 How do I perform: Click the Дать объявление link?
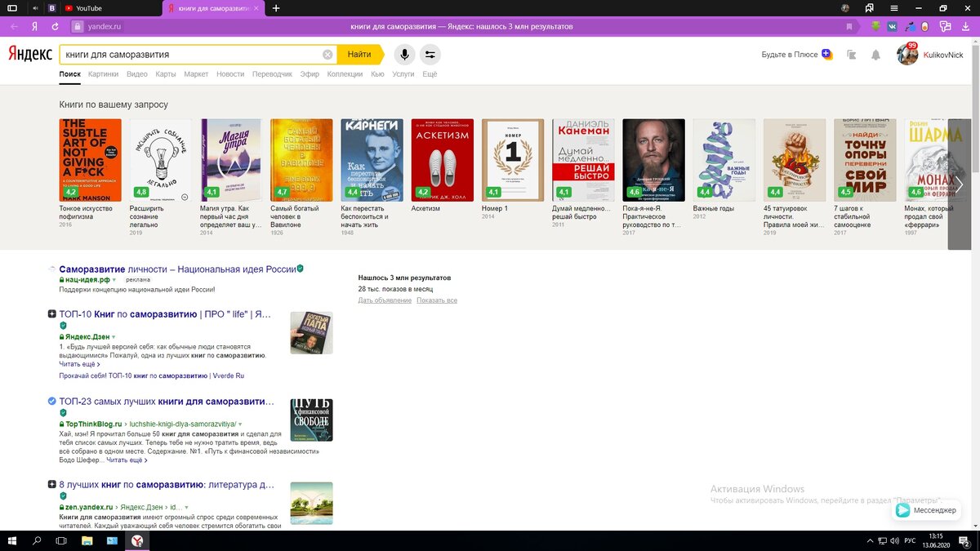[385, 300]
